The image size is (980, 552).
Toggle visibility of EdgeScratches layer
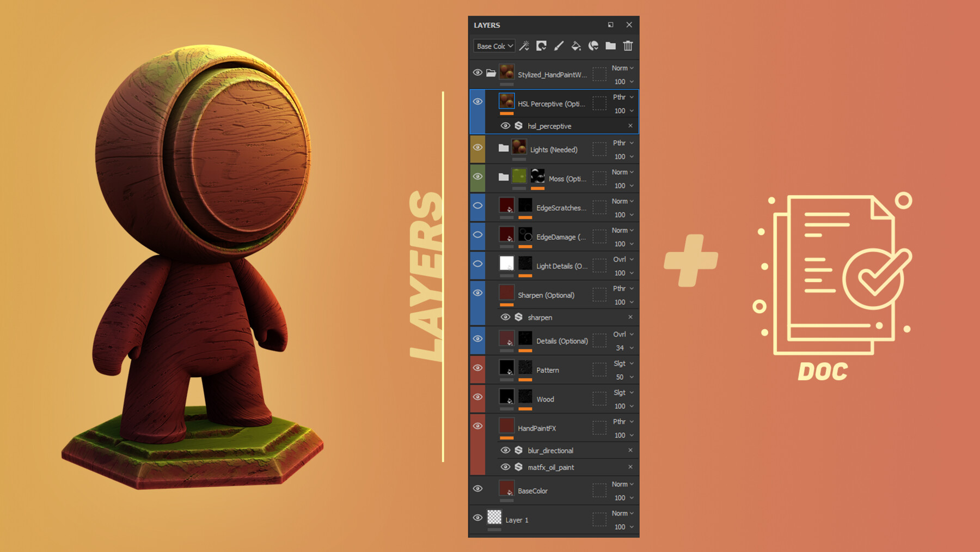(477, 206)
